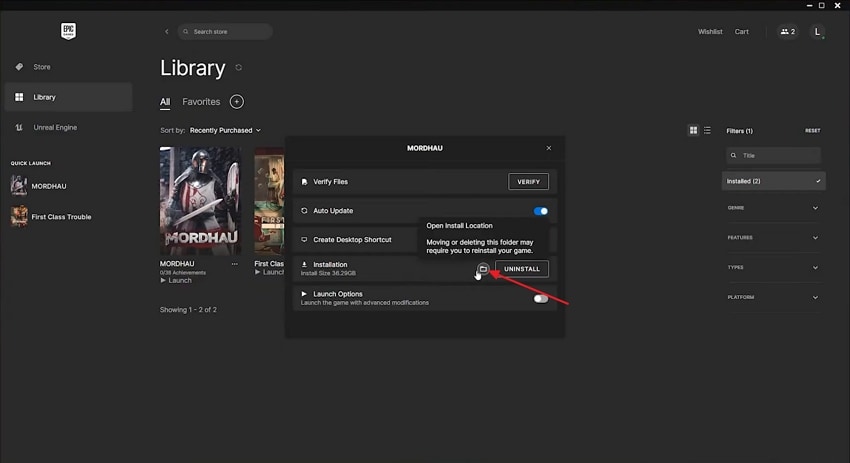
Task: Toggle the Auto Update switch
Action: 540,211
